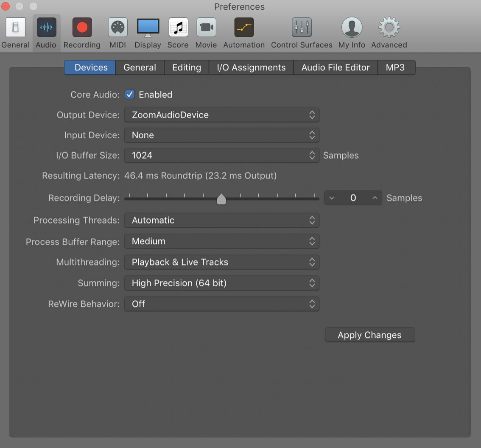Open Display monitor preferences icon
This screenshot has height=448, width=481.
coord(148,27)
